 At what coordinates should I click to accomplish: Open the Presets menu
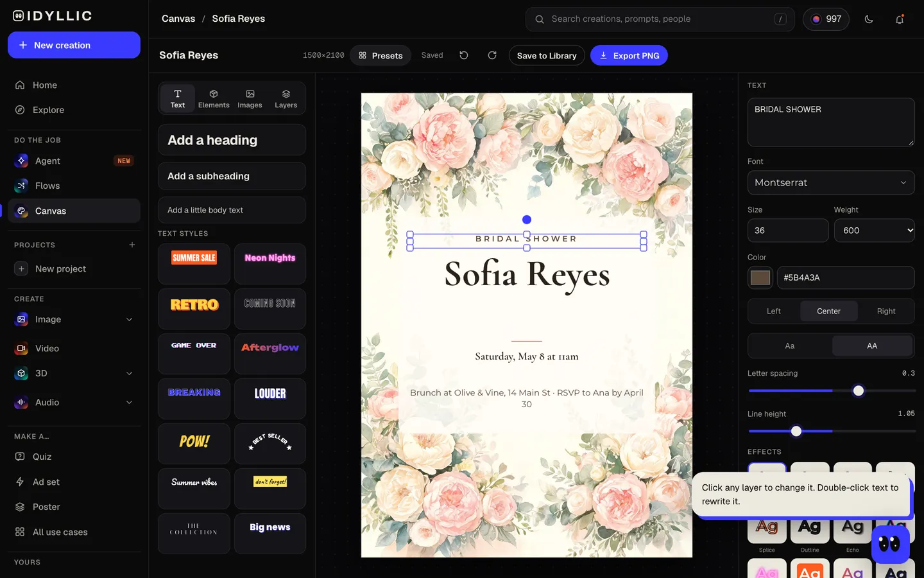coord(381,55)
